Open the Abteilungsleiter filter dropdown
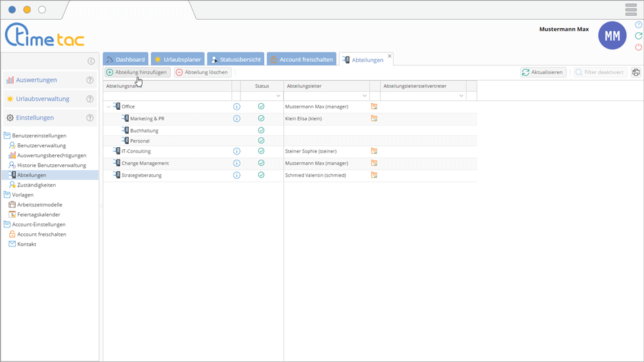This screenshot has width=644, height=362. point(365,96)
